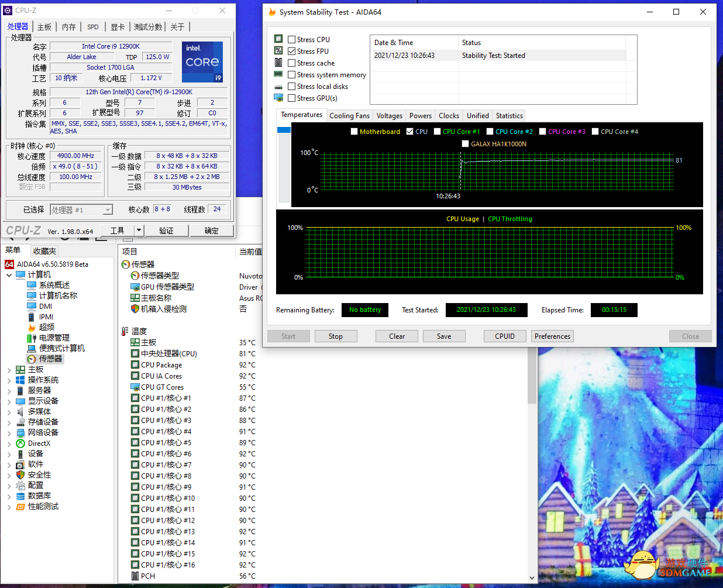The height and width of the screenshot is (588, 723).
Task: Expand the 显示设备 tree node
Action: click(9, 401)
